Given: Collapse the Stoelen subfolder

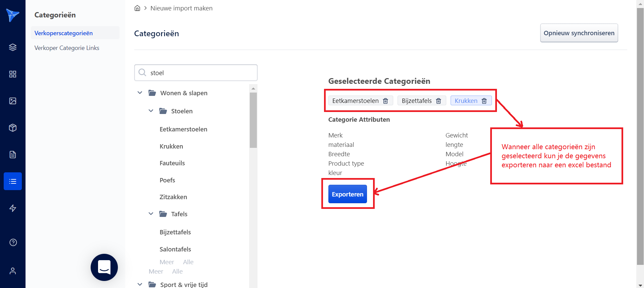Looking at the screenshot, I should click(x=151, y=111).
